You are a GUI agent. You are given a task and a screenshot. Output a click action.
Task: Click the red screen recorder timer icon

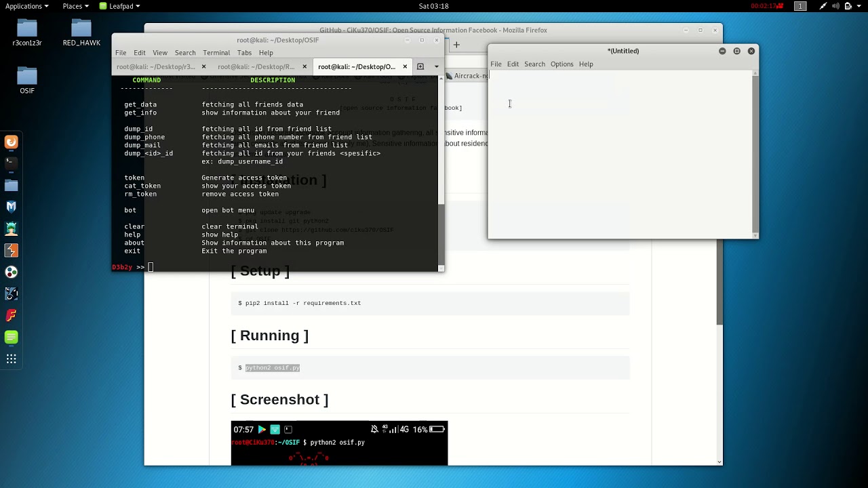(768, 6)
